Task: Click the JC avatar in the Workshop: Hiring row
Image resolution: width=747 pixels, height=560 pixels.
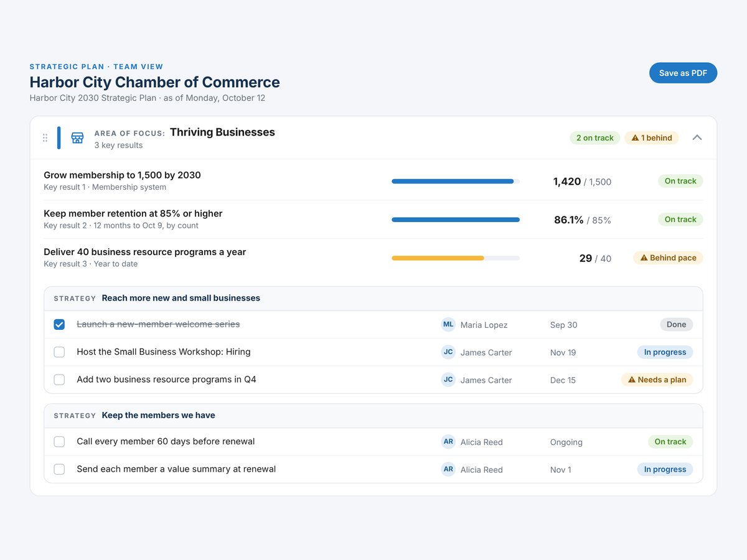Action: click(448, 352)
